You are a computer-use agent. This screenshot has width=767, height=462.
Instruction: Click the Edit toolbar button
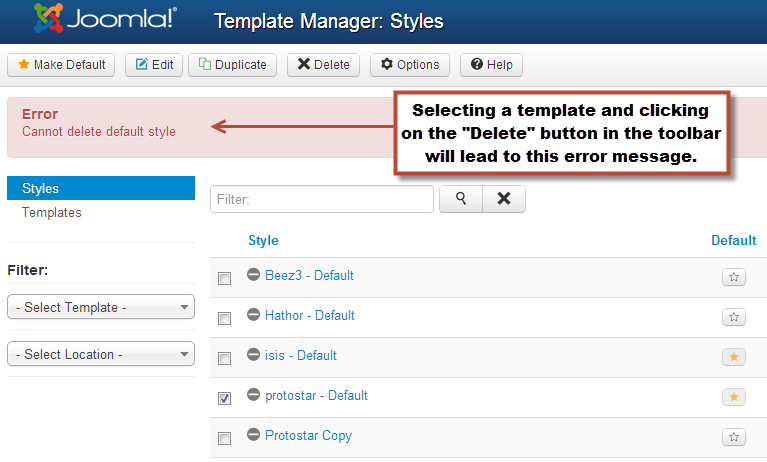154,65
